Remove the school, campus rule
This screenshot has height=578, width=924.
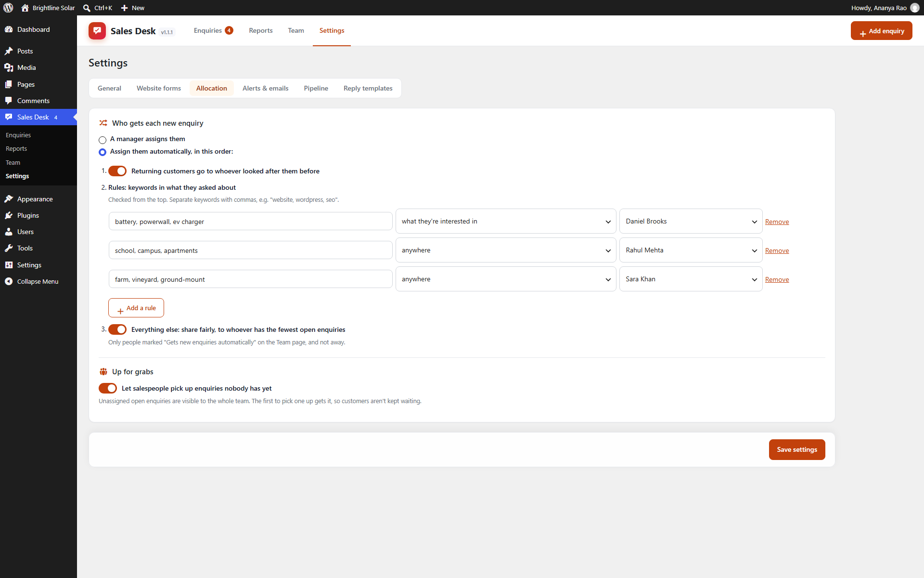click(x=777, y=250)
